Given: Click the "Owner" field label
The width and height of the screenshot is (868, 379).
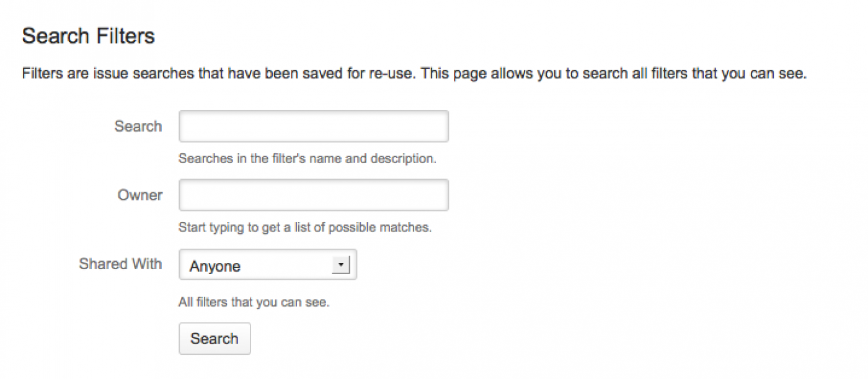Looking at the screenshot, I should tap(140, 195).
